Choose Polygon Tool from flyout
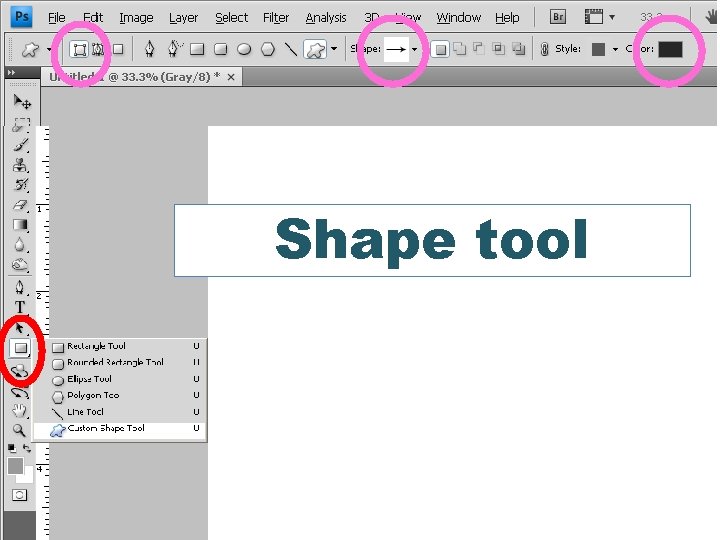Screen dimensions: 720x540 [121, 395]
